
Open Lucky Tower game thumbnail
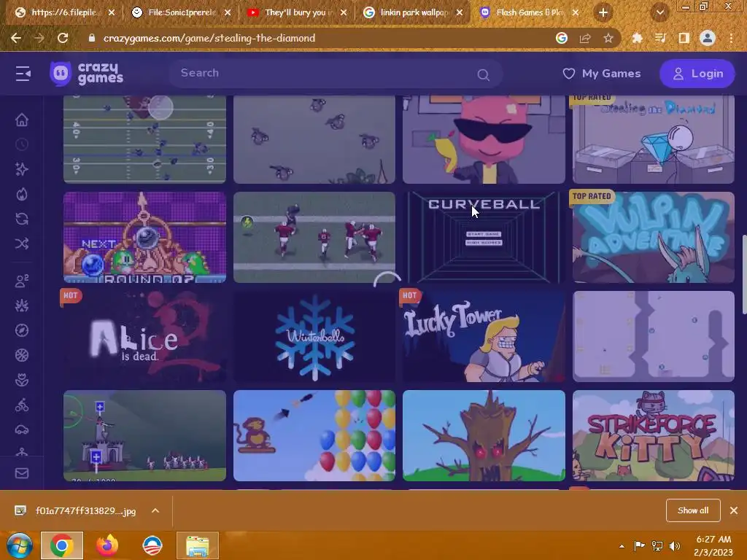click(x=484, y=336)
